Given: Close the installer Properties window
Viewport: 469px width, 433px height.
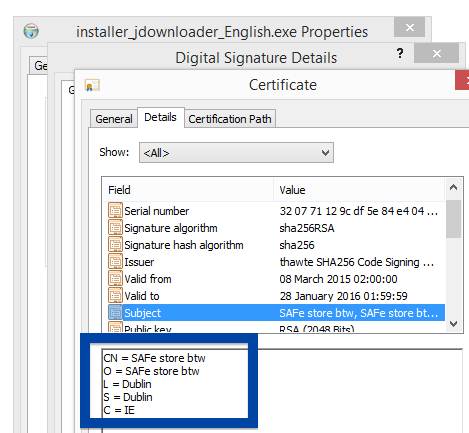Looking at the screenshot, I should [x=410, y=27].
